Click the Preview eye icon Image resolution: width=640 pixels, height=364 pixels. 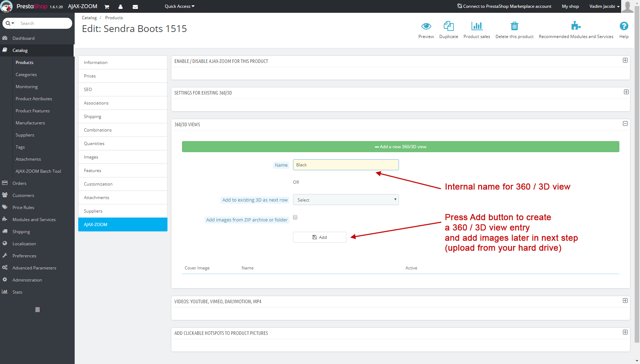pyautogui.click(x=426, y=26)
